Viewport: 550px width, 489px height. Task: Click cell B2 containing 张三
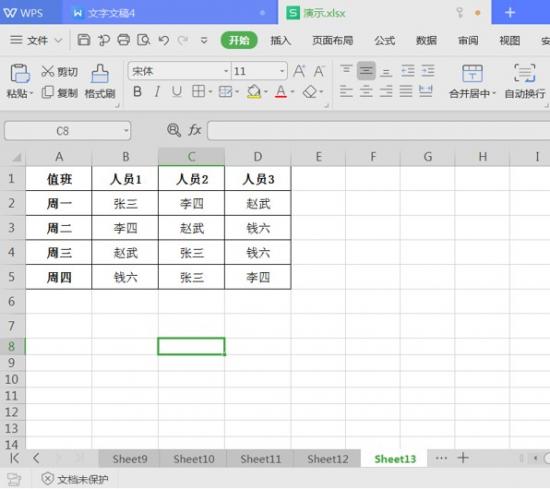125,203
